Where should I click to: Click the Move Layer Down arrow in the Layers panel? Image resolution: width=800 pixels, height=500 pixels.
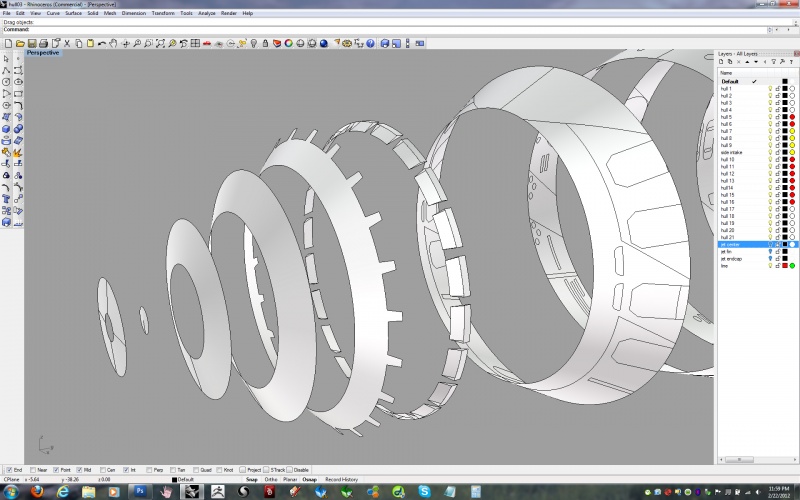(x=756, y=62)
